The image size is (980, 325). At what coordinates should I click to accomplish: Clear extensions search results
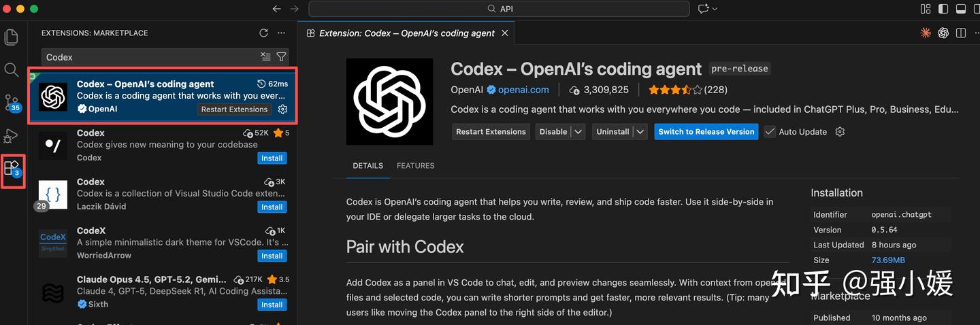[x=266, y=57]
